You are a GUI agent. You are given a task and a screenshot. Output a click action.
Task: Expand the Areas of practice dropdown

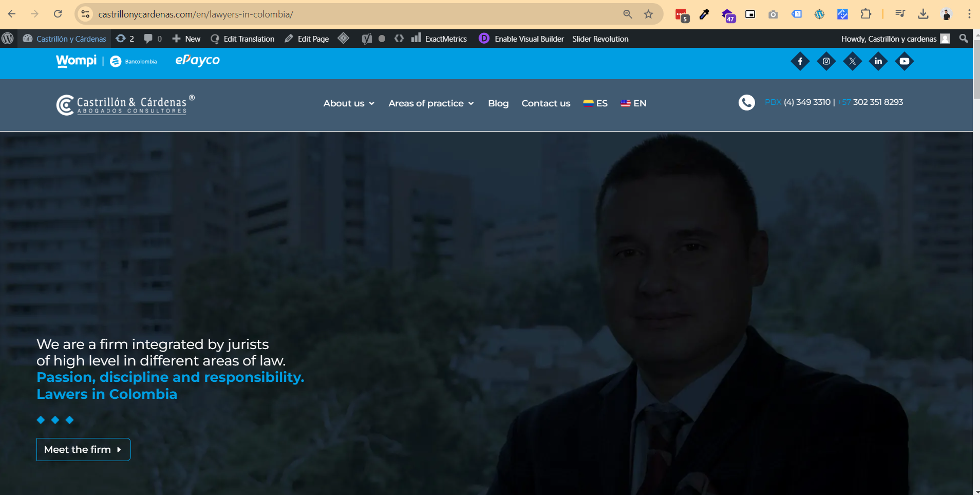[x=431, y=103]
